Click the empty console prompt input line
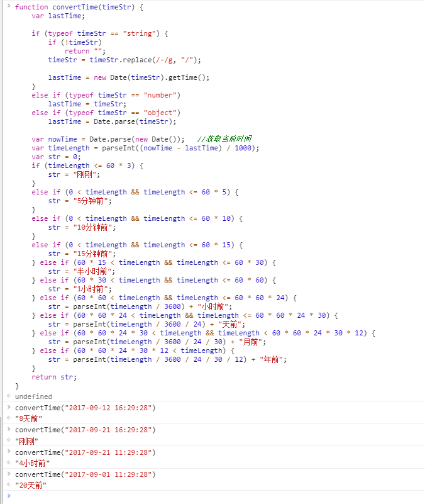The width and height of the screenshot is (425, 504). [x=218, y=496]
